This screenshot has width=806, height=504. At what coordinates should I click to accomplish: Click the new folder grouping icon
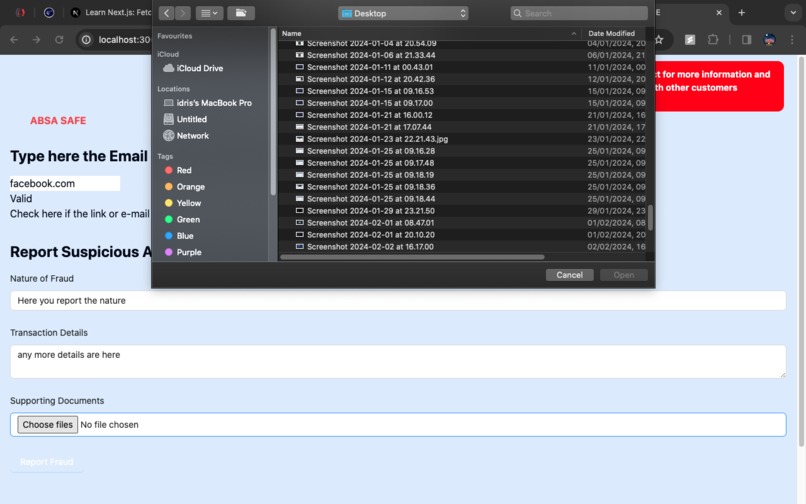[x=241, y=13]
